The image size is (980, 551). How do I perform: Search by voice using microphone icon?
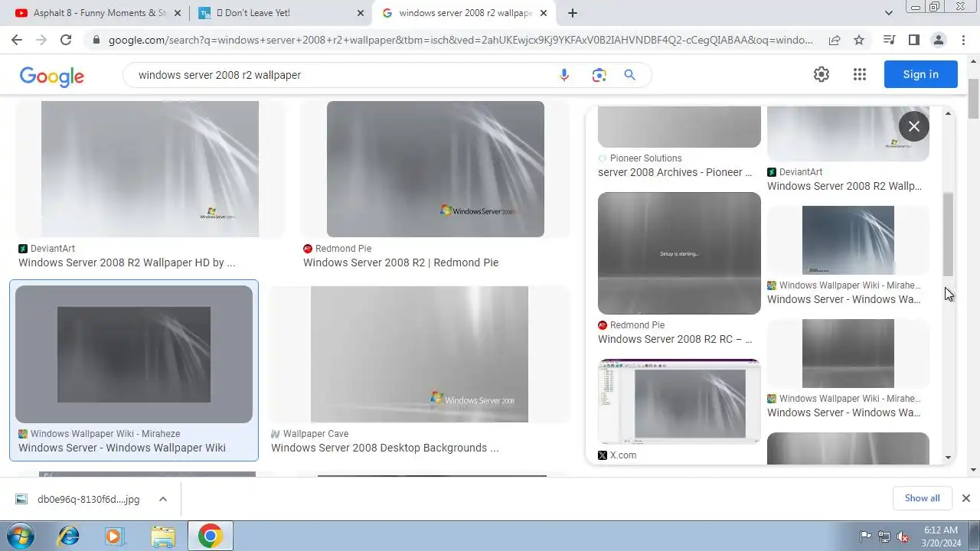coord(564,75)
